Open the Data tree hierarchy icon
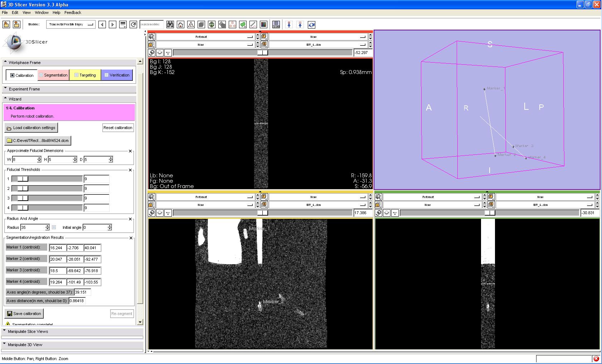This screenshot has width=602, height=364. [191, 25]
